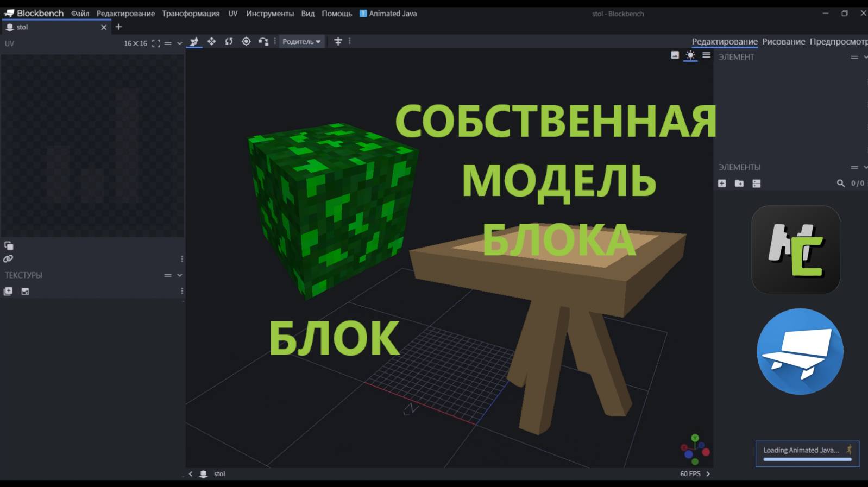Switch to Редактирование mode tab
This screenshot has height=487, width=868.
(x=725, y=41)
